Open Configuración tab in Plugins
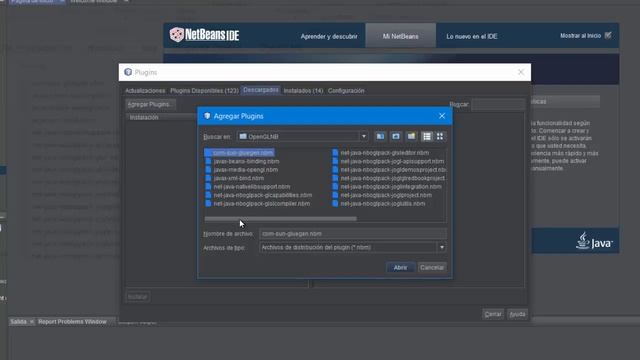This screenshot has width=640, height=360. (x=346, y=91)
